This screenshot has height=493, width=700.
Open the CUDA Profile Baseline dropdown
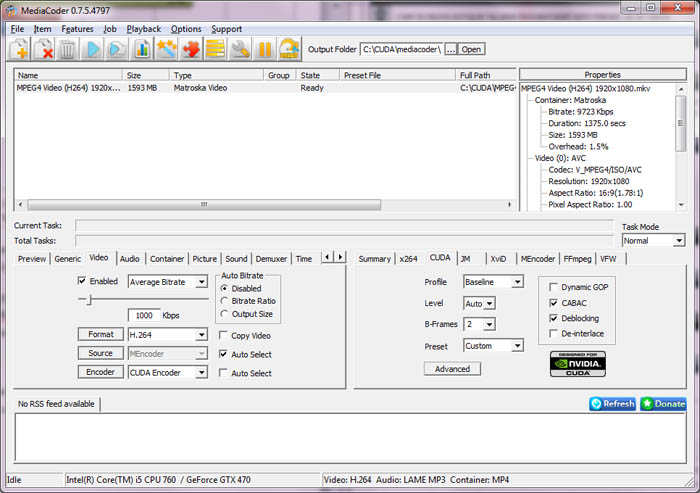pyautogui.click(x=517, y=282)
